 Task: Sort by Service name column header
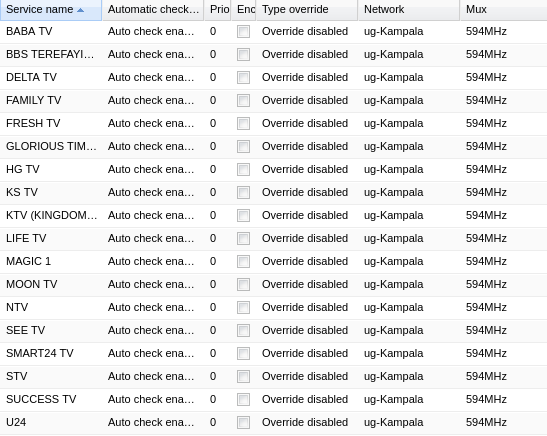coord(51,10)
